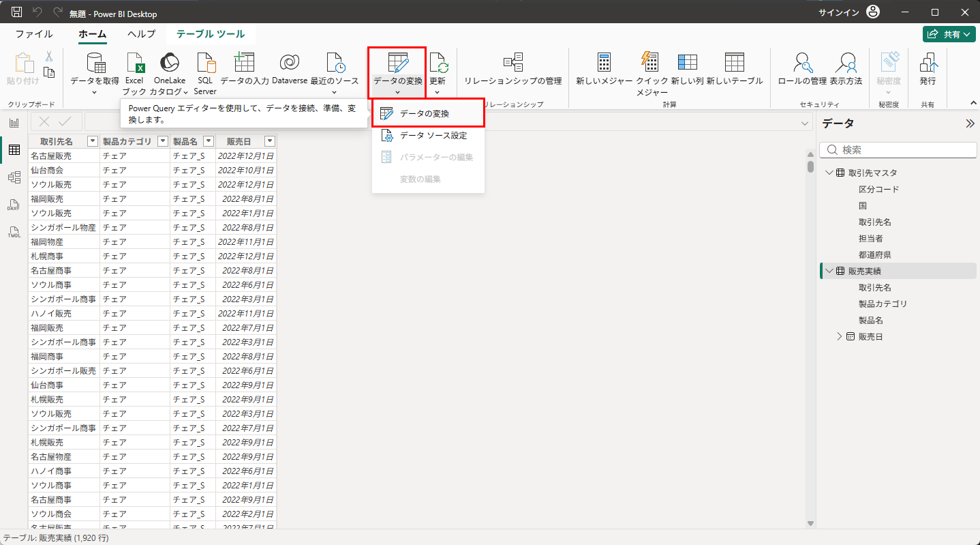
Task: Switch to model view in left sidebar
Action: click(14, 177)
